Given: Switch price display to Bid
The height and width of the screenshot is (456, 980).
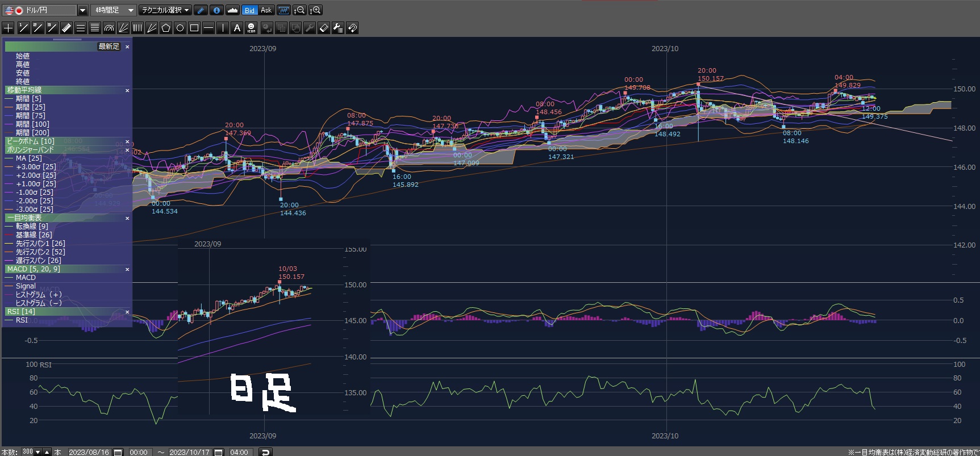Looking at the screenshot, I should pos(249,10).
